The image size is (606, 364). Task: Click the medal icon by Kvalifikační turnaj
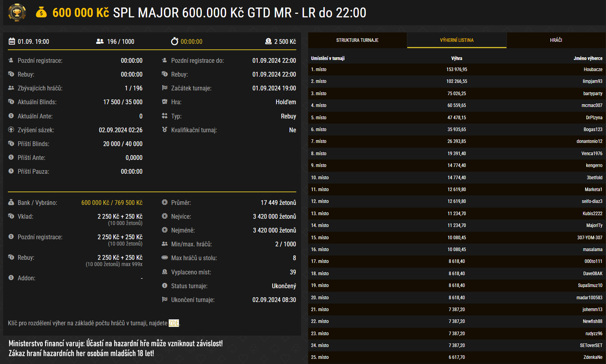165,130
